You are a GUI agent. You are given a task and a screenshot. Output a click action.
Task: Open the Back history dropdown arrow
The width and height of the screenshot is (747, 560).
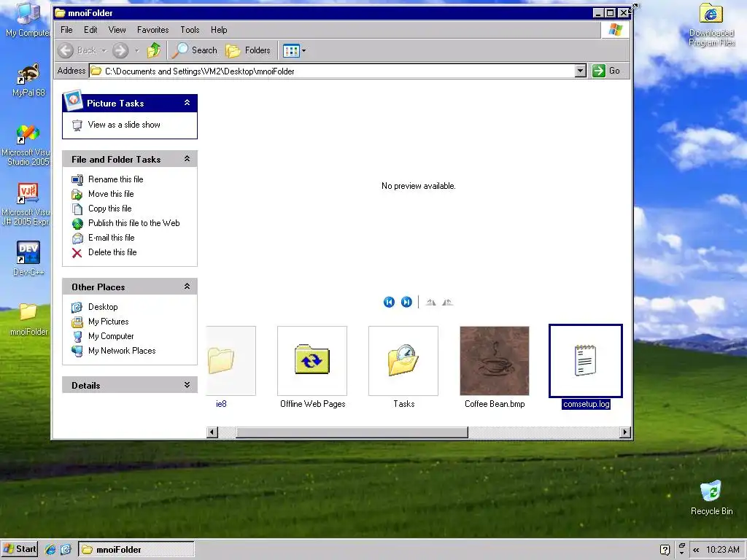[104, 50]
